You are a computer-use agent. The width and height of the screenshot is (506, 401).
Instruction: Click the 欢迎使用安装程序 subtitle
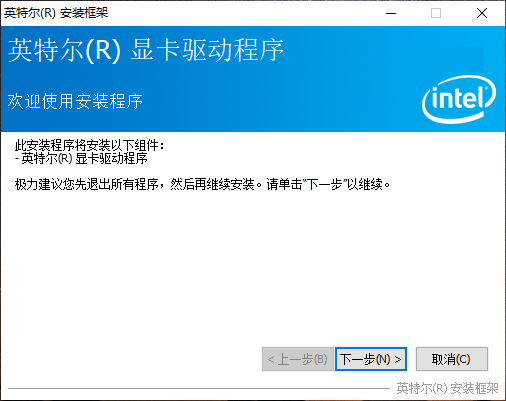[x=75, y=101]
